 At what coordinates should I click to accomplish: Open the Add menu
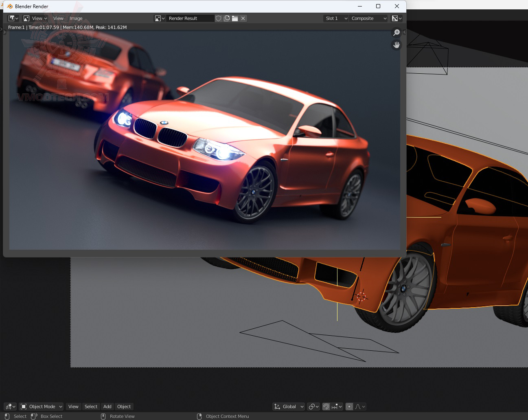click(x=107, y=407)
